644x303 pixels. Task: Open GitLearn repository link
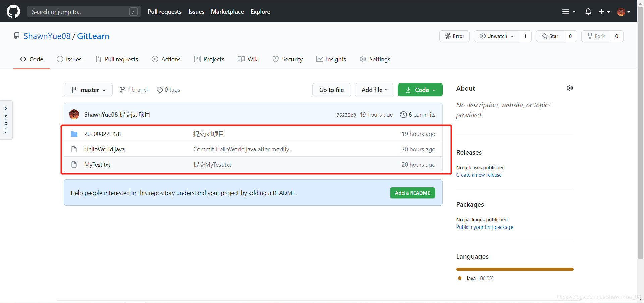tap(93, 36)
